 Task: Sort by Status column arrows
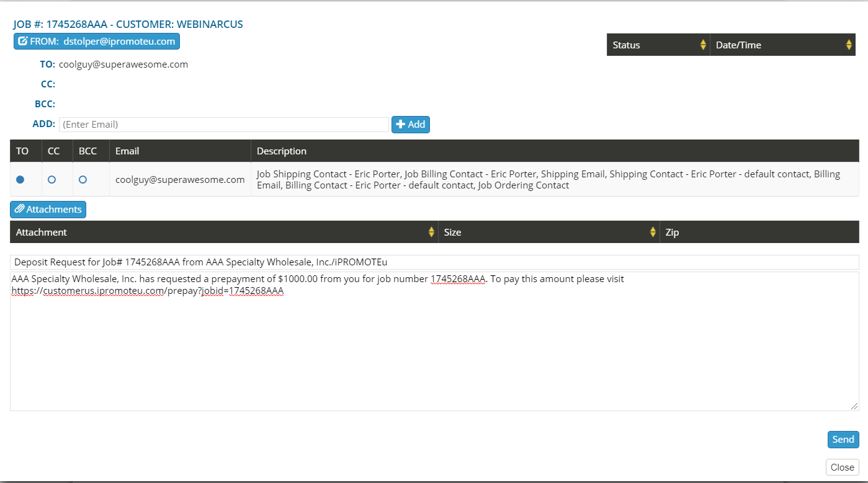point(703,45)
